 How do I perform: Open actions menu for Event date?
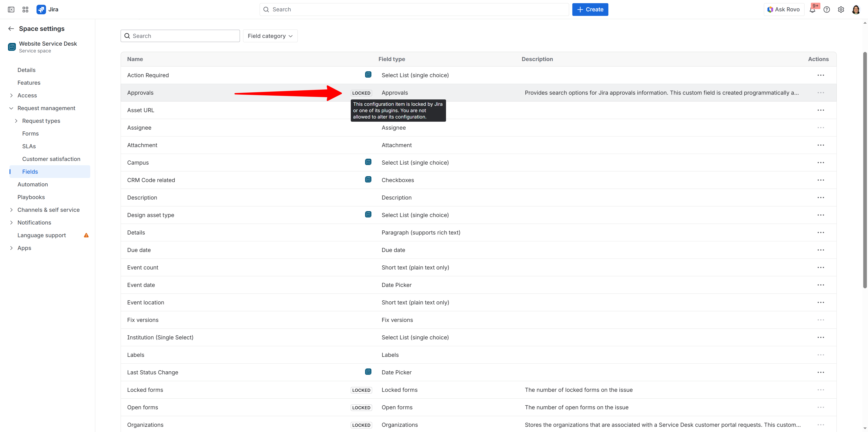coord(821,285)
